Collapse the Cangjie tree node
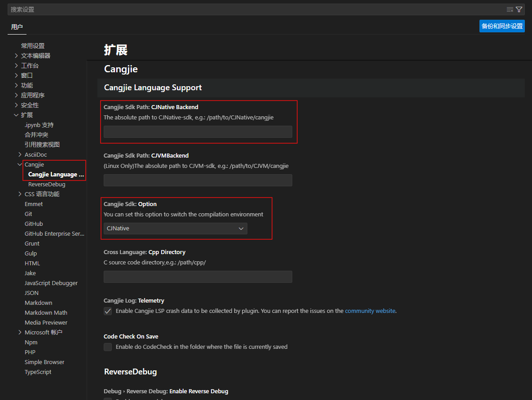Viewport: 532px width, 400px height. point(20,164)
